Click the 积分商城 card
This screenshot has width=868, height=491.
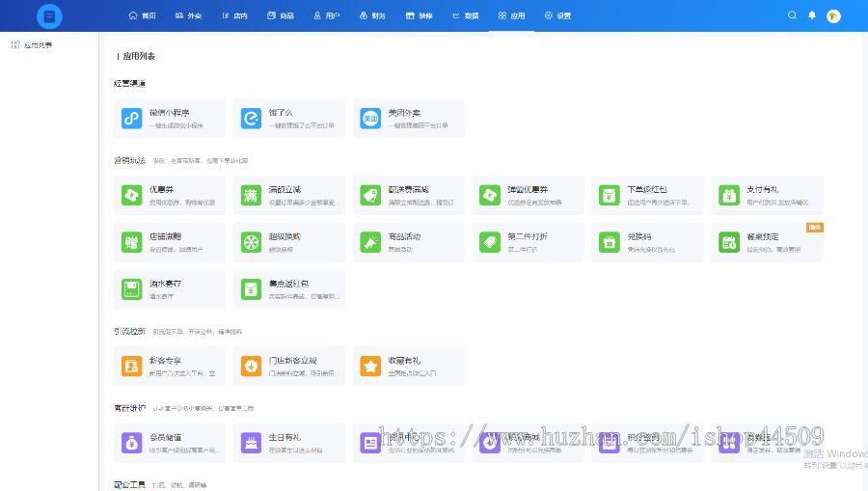(529, 443)
